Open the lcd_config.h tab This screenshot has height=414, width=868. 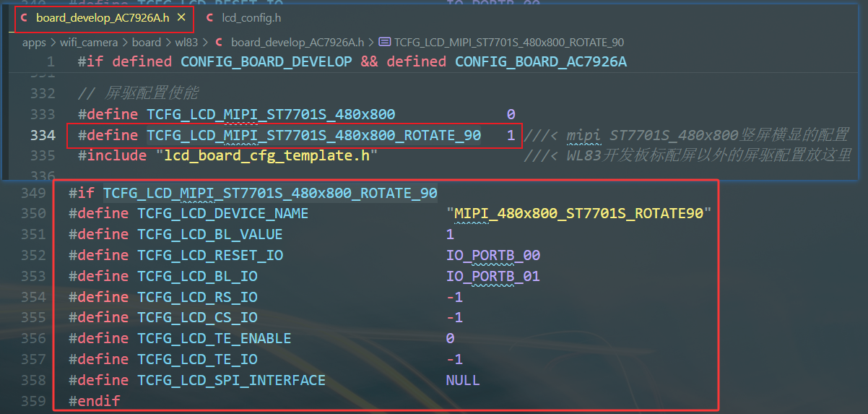click(x=252, y=17)
